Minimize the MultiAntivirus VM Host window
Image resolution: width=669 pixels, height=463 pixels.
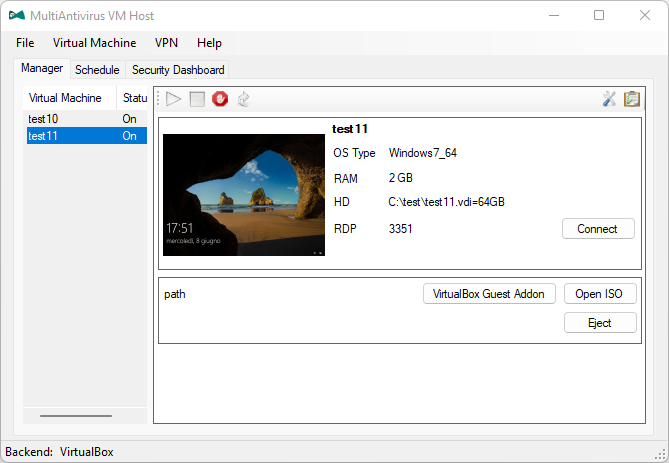pos(554,15)
